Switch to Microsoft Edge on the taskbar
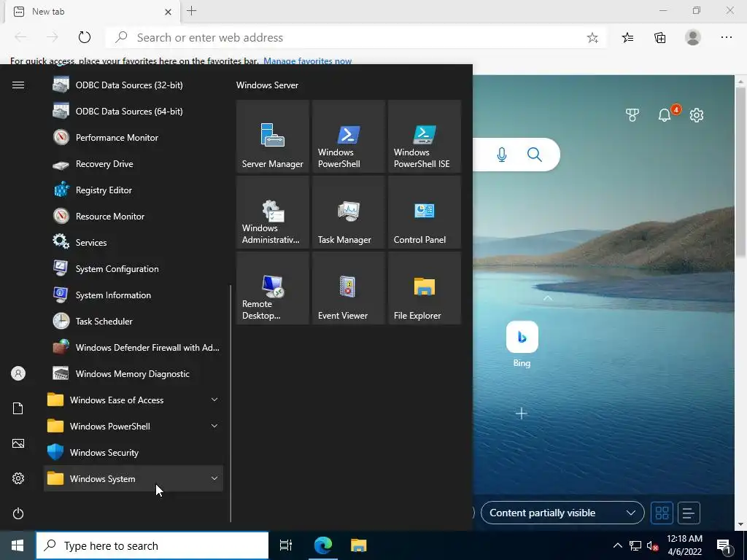This screenshot has width=747, height=560. coord(322,545)
